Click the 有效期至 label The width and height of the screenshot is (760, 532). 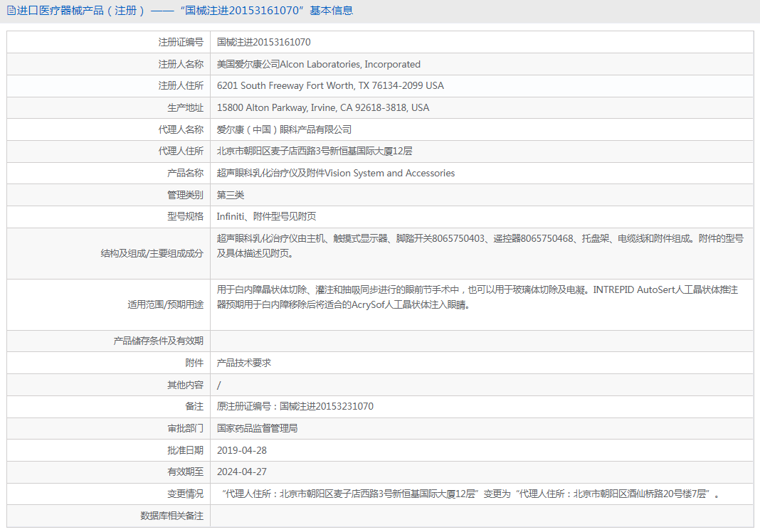[185, 472]
